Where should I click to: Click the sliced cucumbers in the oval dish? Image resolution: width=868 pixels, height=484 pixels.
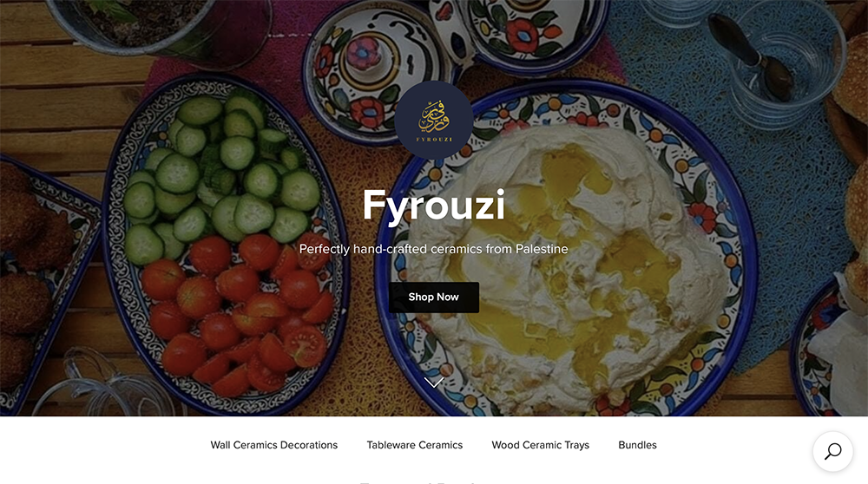click(x=221, y=172)
